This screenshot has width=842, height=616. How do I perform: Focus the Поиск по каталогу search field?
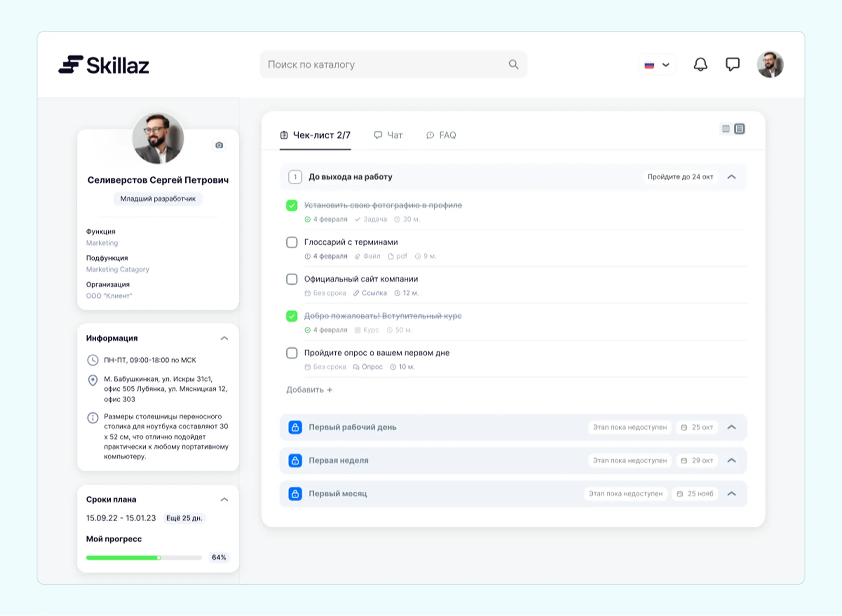(x=393, y=64)
